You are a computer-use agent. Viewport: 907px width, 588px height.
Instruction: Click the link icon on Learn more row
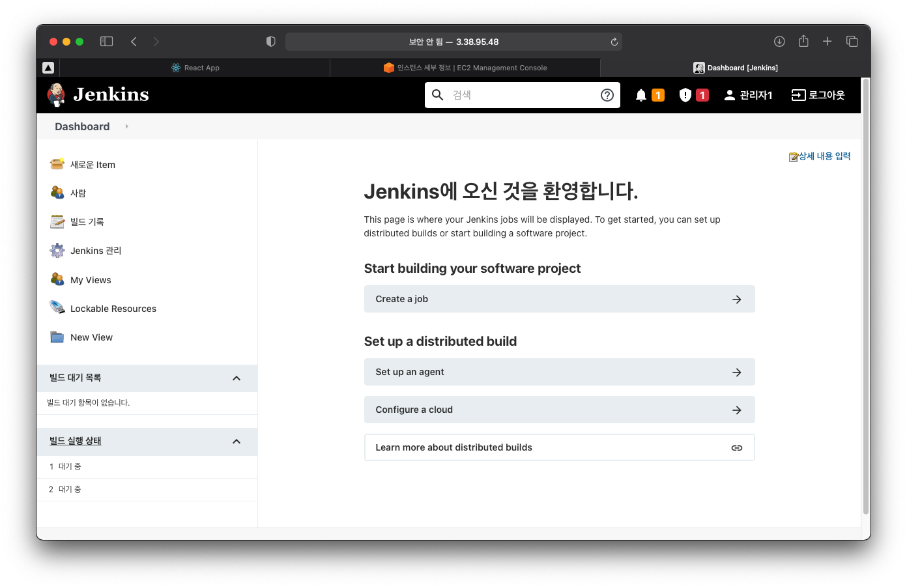[x=737, y=448]
